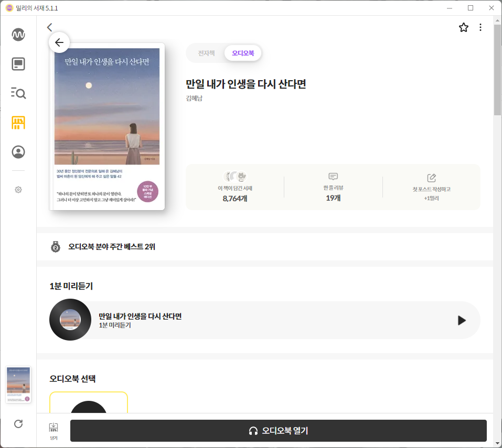Open the Millie home logo icon
This screenshot has width=502, height=448.
tap(18, 35)
